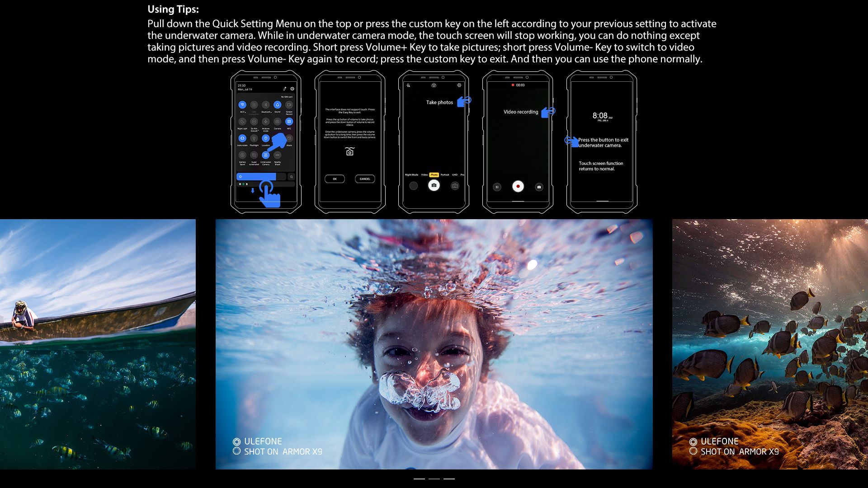Open camera settings gear on third phone
868x488 pixels.
click(459, 85)
